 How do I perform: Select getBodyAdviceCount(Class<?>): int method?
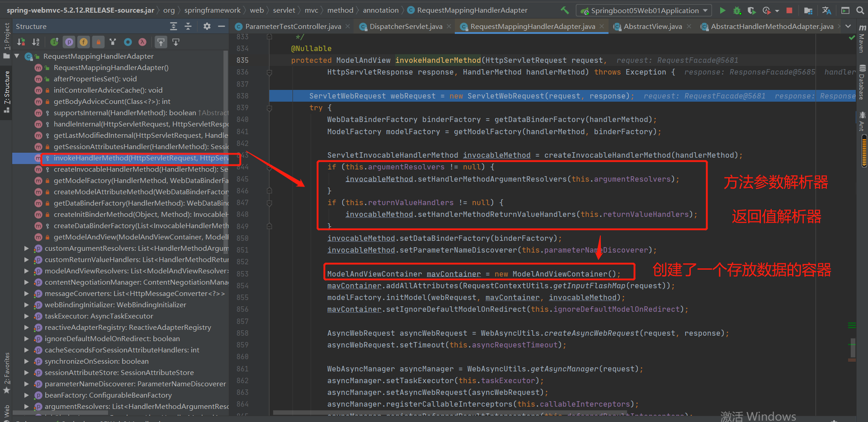112,101
